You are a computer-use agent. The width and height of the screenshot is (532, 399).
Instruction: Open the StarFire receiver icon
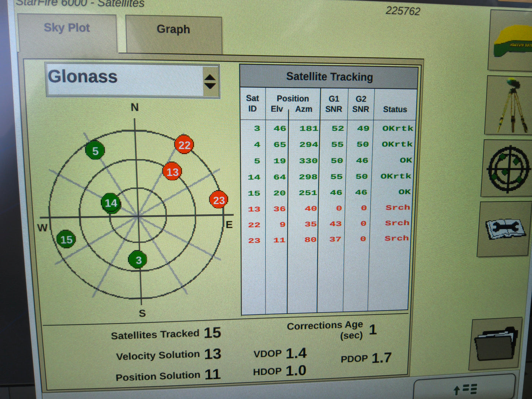click(511, 40)
